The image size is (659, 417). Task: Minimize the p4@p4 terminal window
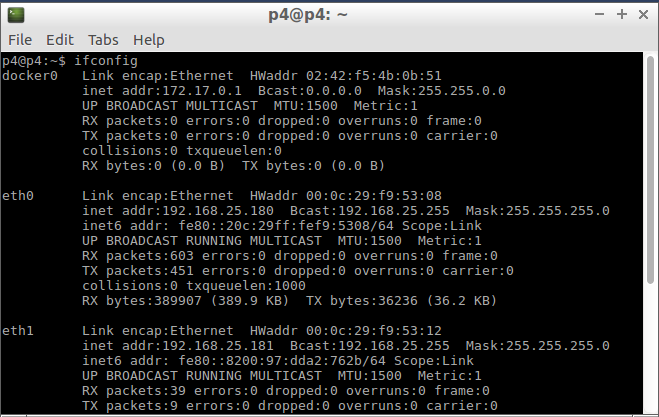click(x=599, y=15)
